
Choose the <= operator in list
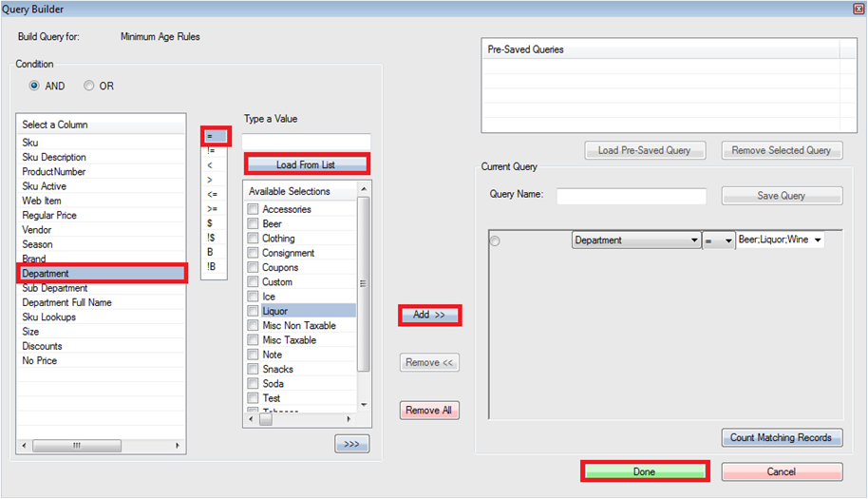pyautogui.click(x=211, y=194)
